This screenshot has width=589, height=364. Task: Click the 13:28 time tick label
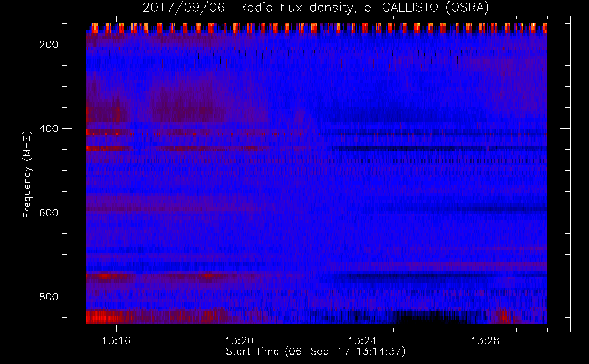[485, 341]
